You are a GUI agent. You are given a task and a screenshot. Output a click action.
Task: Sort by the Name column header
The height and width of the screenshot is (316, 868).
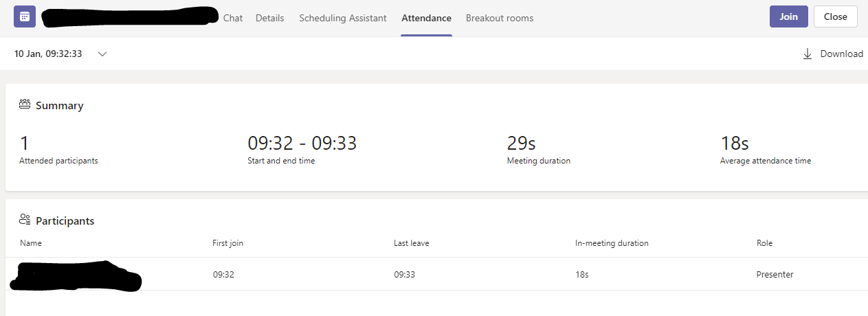click(x=31, y=243)
